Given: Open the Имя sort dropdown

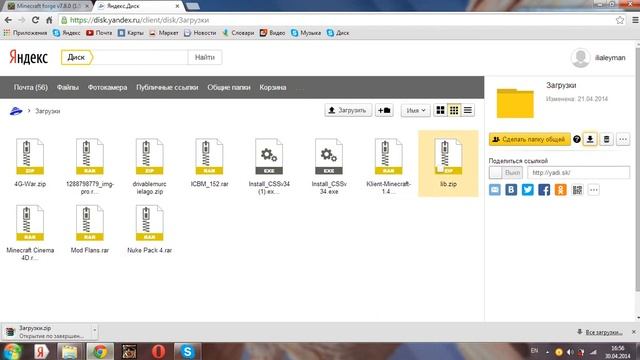Looking at the screenshot, I should 416,110.
